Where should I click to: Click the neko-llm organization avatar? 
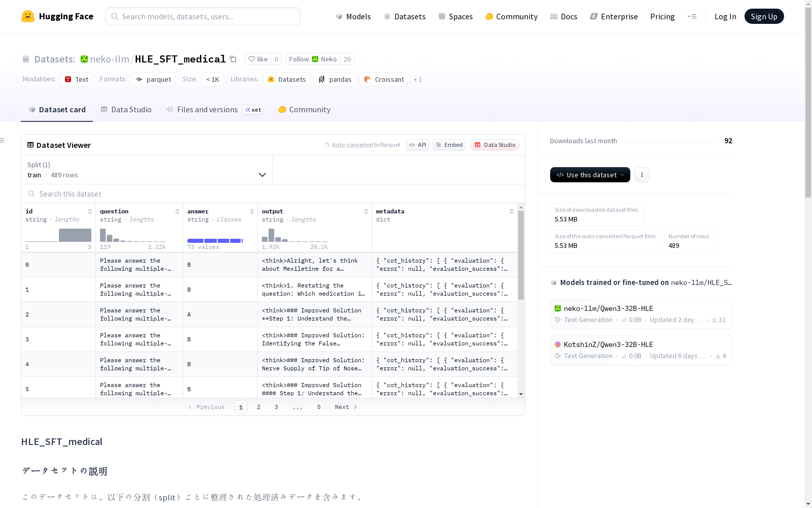[x=84, y=59]
